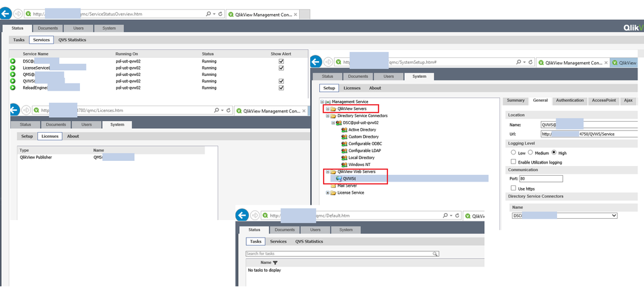Click the QVWS web server globe icon
Screen dimensions: 644x289
point(339,179)
